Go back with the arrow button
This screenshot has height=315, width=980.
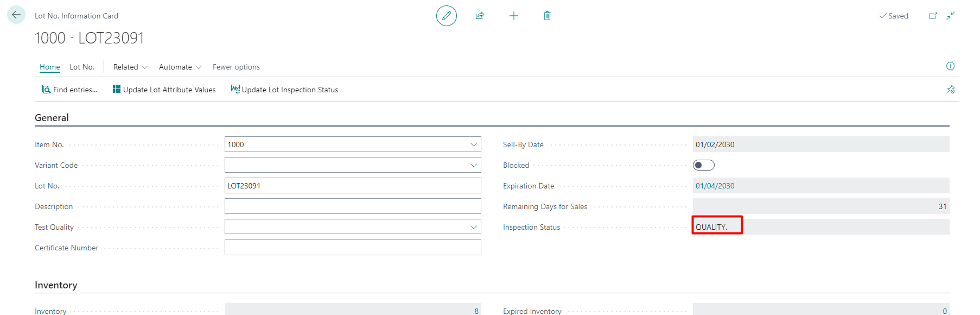coord(16,15)
